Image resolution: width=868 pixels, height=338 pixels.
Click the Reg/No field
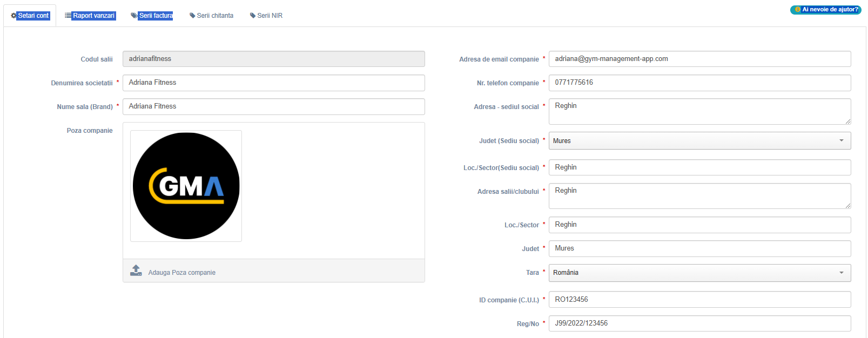(x=700, y=323)
